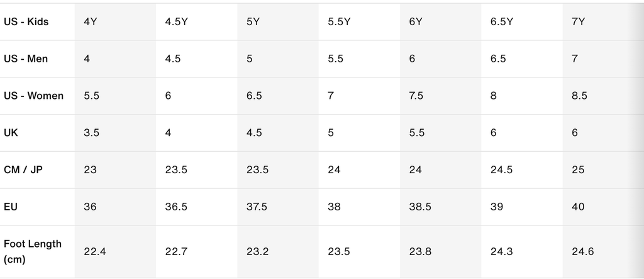The width and height of the screenshot is (644, 279).
Task: Select the EU 38.5 cell
Action: click(420, 207)
